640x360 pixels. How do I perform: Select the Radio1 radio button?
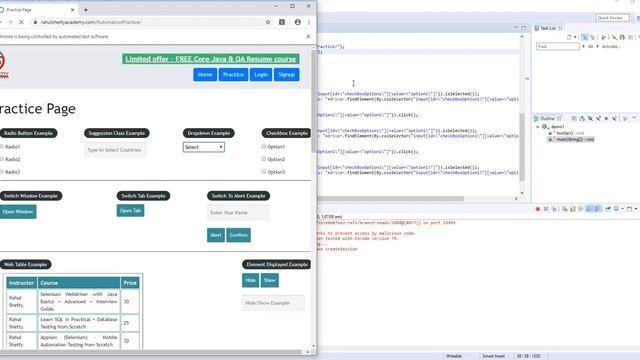pyautogui.click(x=2, y=146)
